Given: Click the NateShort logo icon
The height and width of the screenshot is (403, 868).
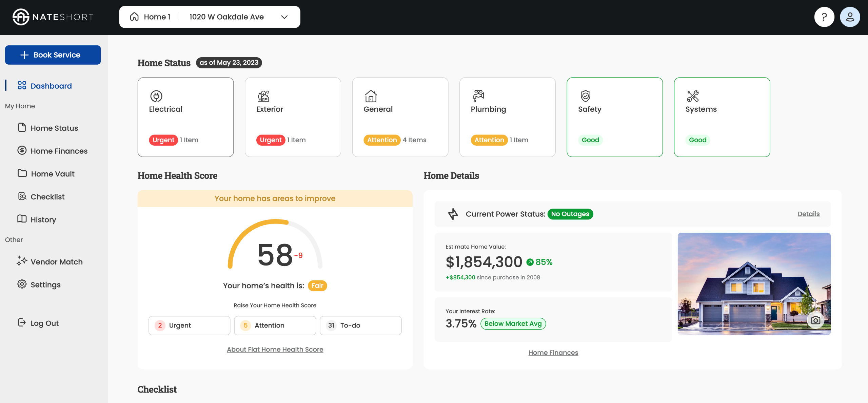Looking at the screenshot, I should pos(21,17).
